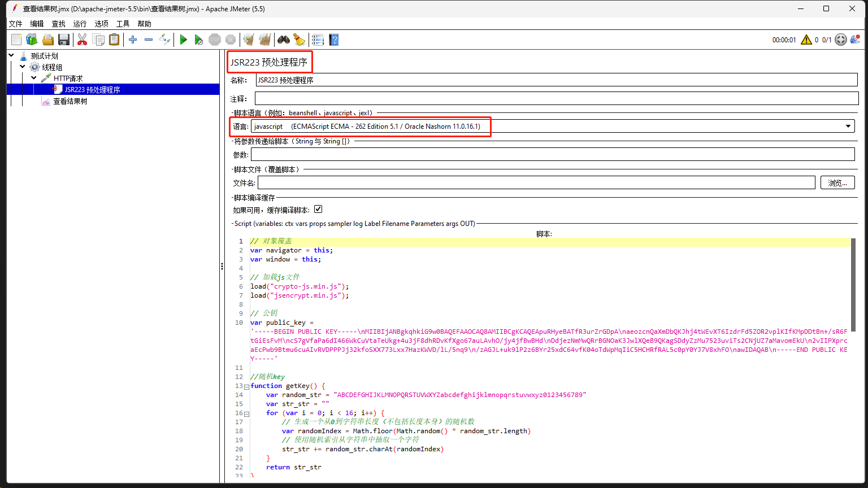Fold the getKey function code block
868x488 pixels.
point(246,386)
